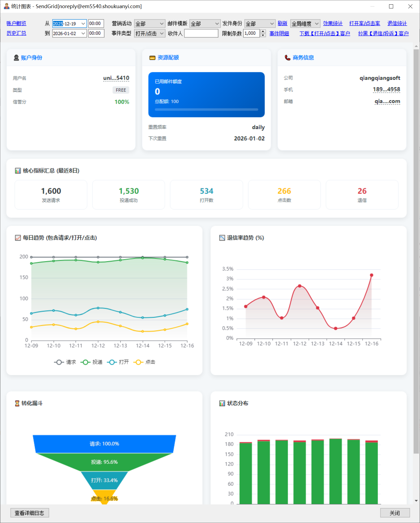Screen dimensions: 420x523
Task: Click the 刷新 link
Action: click(282, 23)
